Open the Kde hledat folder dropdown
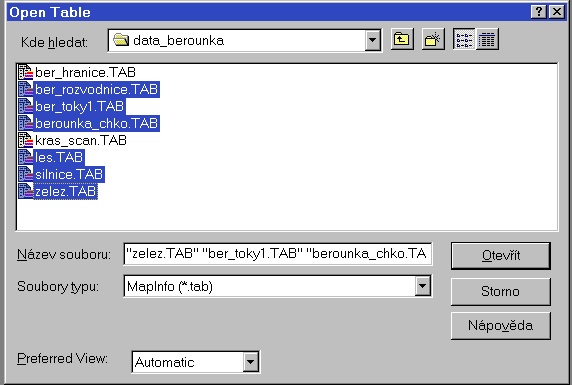The width and height of the screenshot is (572, 385). click(x=372, y=40)
